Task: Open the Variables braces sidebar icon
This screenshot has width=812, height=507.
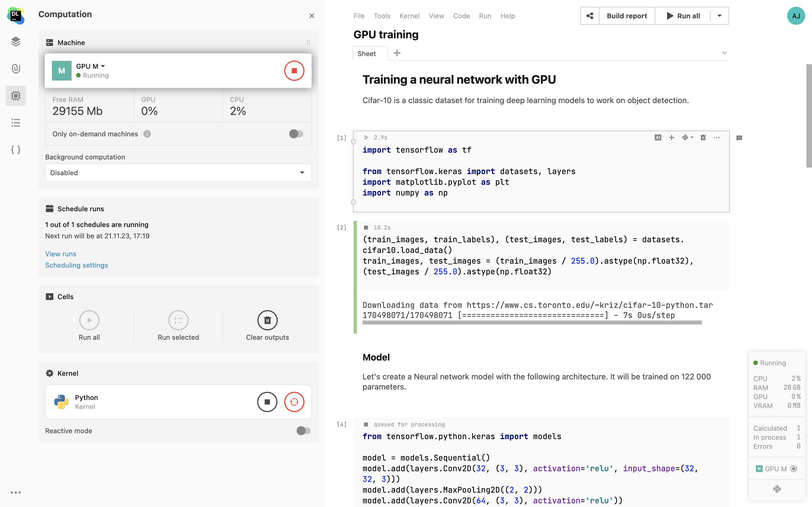Action: (x=16, y=150)
